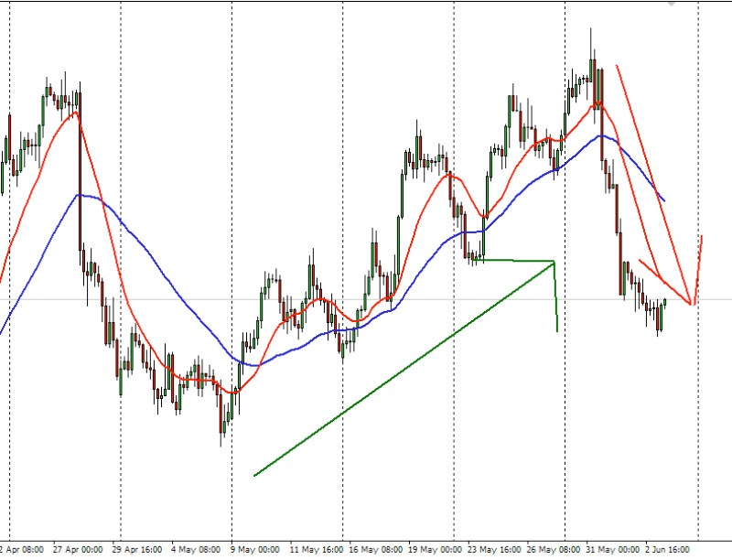732x560 pixels.
Task: Select the long green diagonal trendline
Action: (404, 369)
